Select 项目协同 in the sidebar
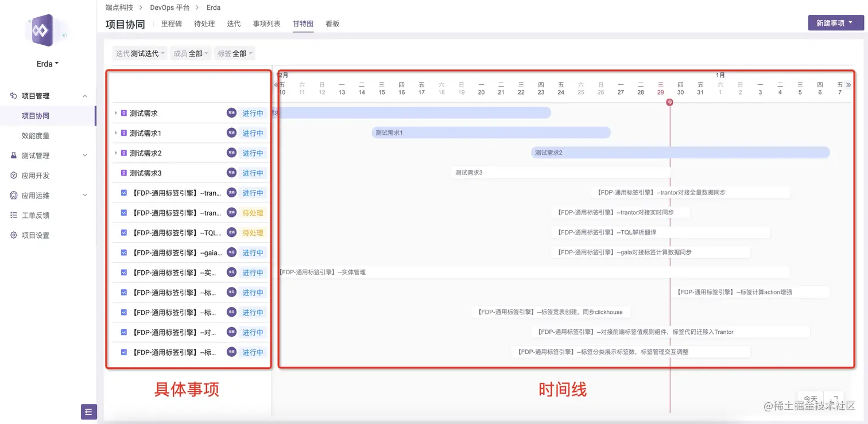Viewport: 868px width, 424px height. [36, 116]
